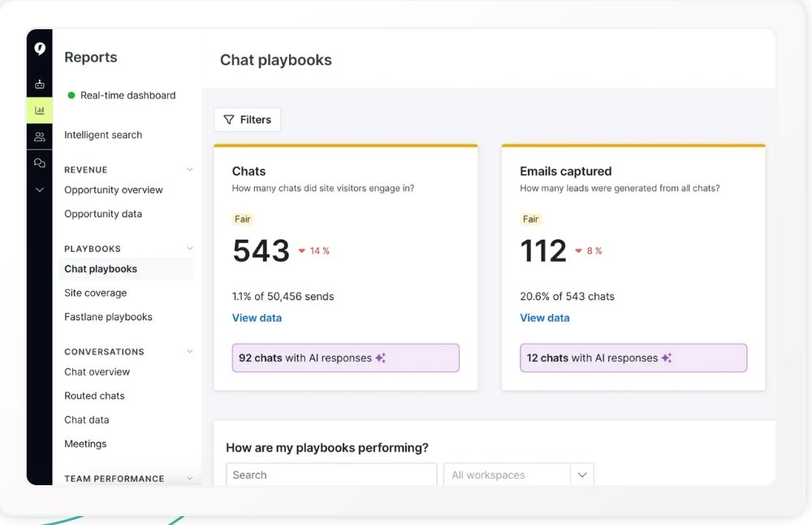Click the sparkle icon beside 92 chats
The height and width of the screenshot is (525, 812).
coord(380,358)
